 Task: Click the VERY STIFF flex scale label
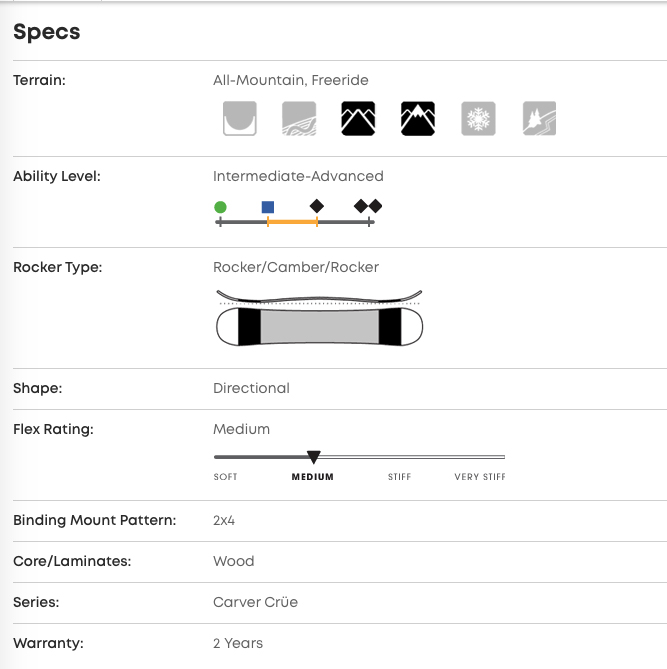click(479, 477)
